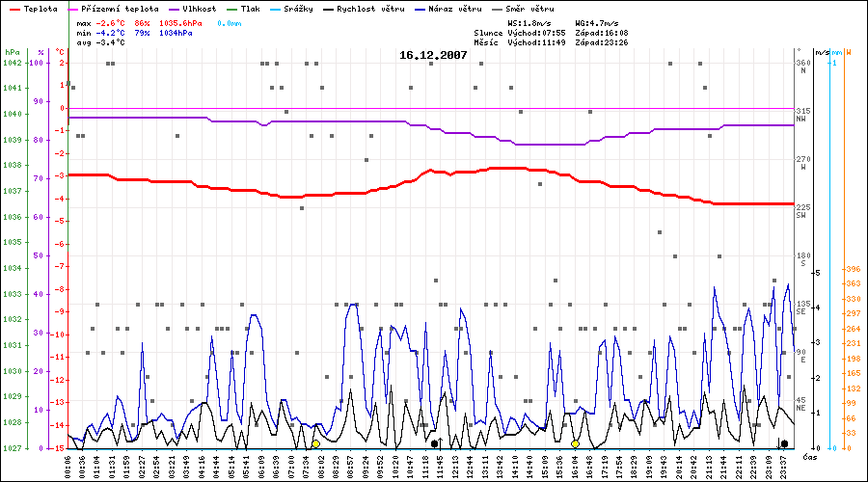Click the 315 NW wind direction label
Screen dimensions: 868x482
(803, 115)
